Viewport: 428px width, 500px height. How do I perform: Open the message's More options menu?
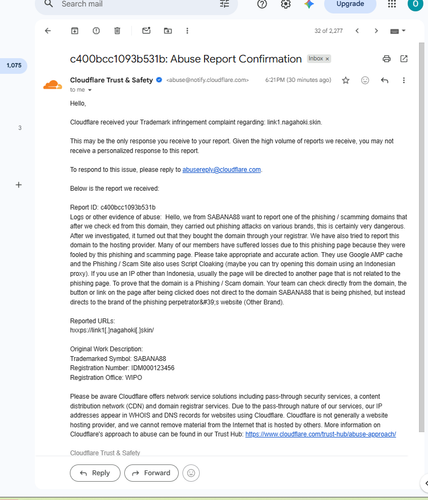(404, 80)
